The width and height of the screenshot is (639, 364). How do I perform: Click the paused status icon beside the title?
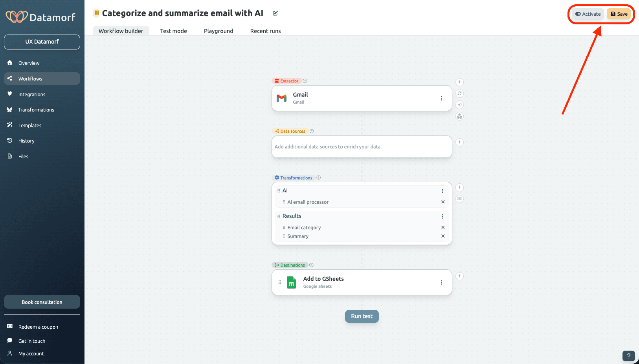[x=96, y=13]
